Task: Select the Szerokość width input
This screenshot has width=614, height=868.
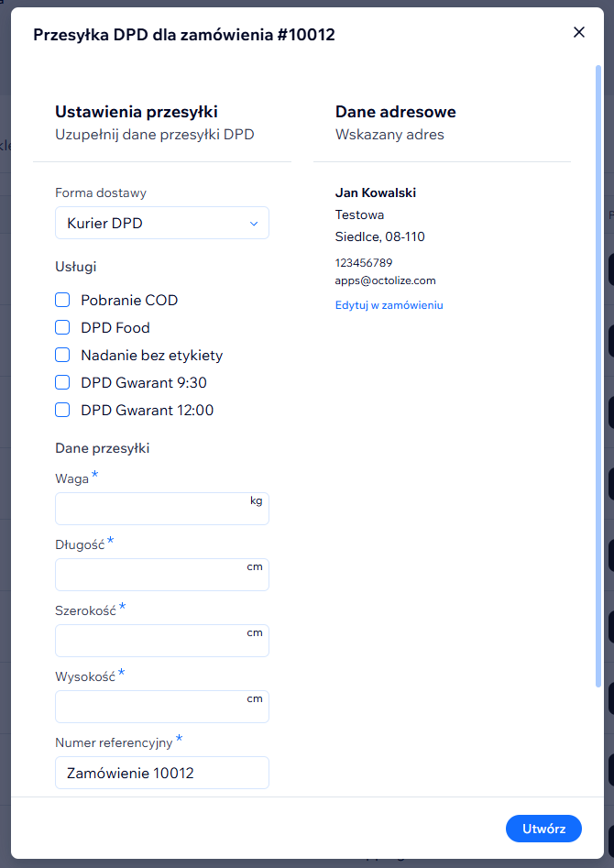Action: (151, 641)
